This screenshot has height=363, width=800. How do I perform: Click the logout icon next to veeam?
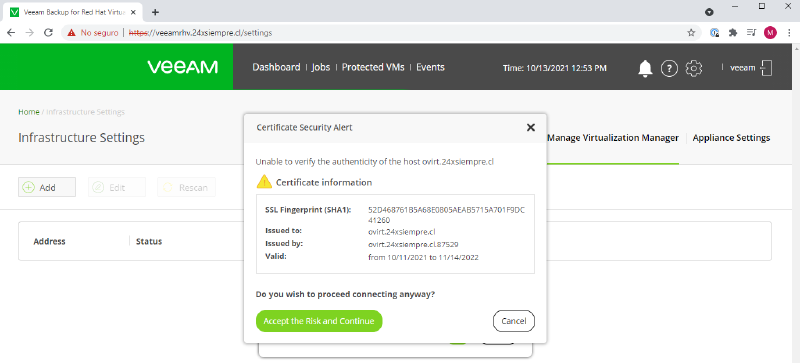pos(766,67)
